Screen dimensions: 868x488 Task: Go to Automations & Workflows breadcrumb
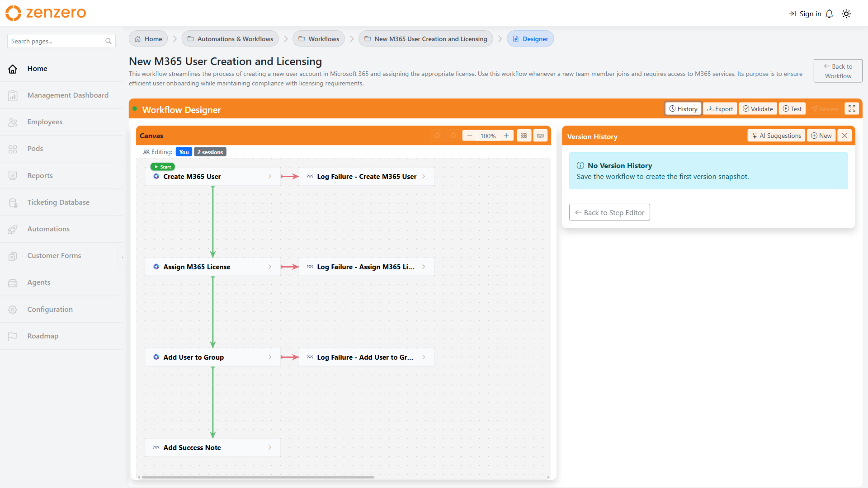pos(230,39)
